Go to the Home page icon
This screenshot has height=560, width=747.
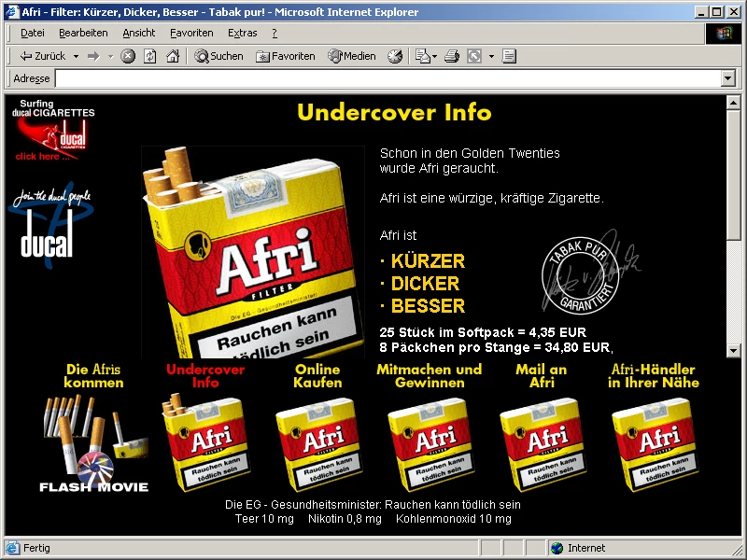[x=173, y=56]
